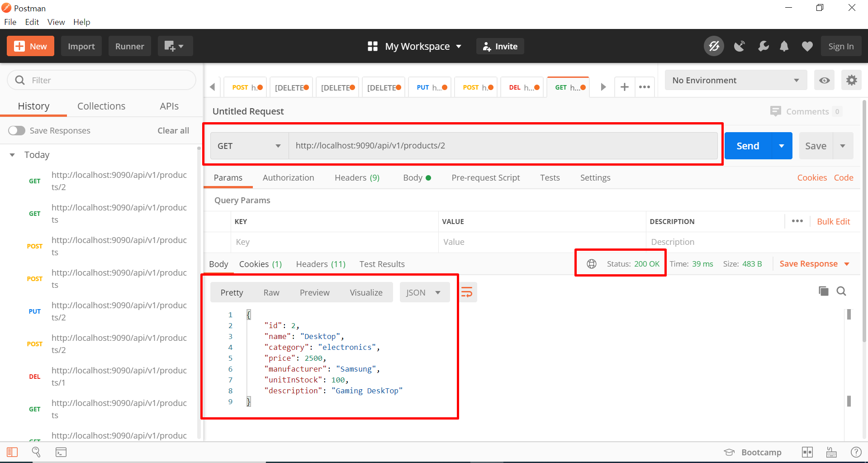Click the environment preview eye icon

[x=824, y=80]
